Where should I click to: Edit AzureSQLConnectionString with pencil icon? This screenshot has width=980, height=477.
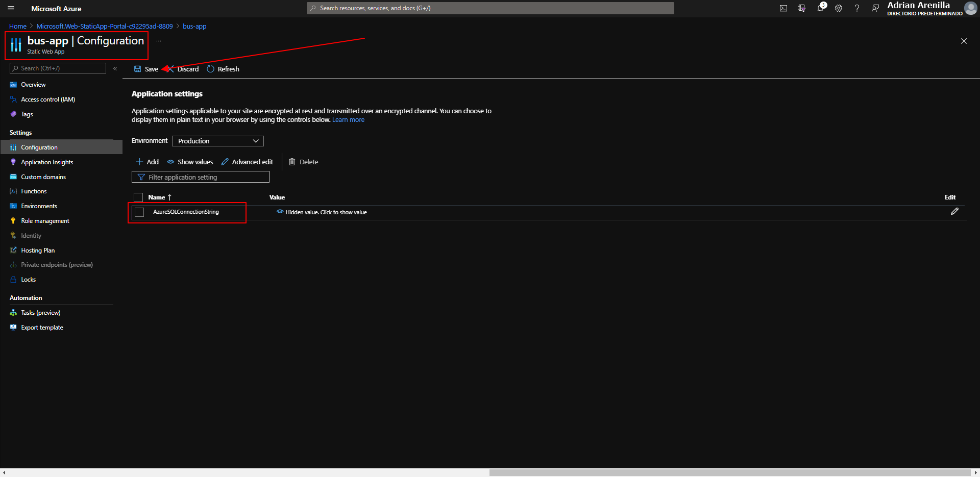coord(954,211)
